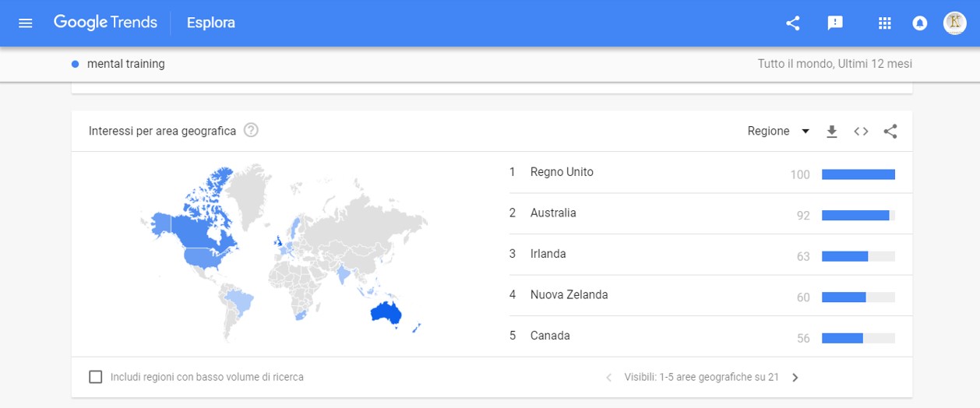This screenshot has height=408, width=980.
Task: Open the Esplora section
Action: [210, 23]
